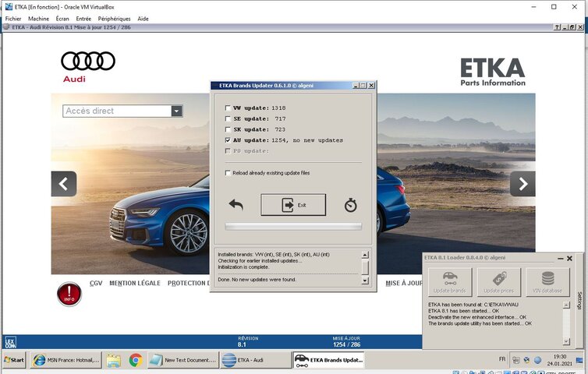Click the globe tray icon
This screenshot has width=588, height=374.
pyautogui.click(x=538, y=360)
